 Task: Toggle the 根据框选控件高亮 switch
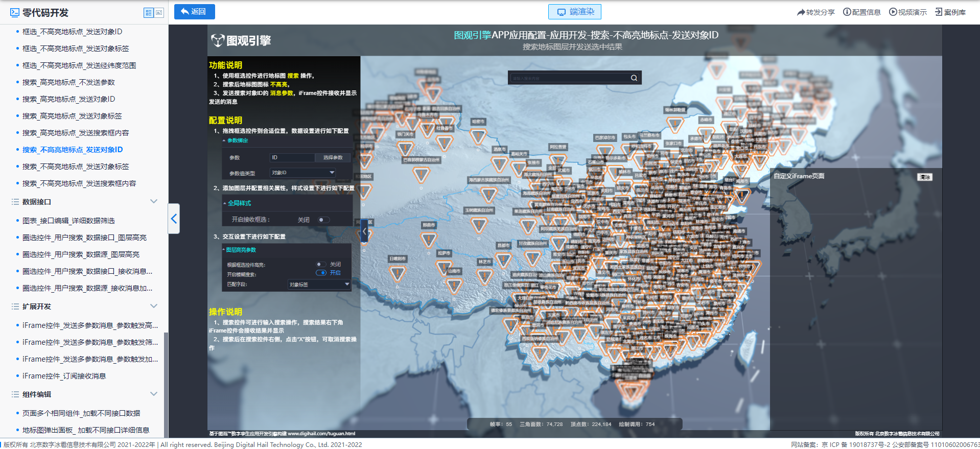tap(321, 265)
